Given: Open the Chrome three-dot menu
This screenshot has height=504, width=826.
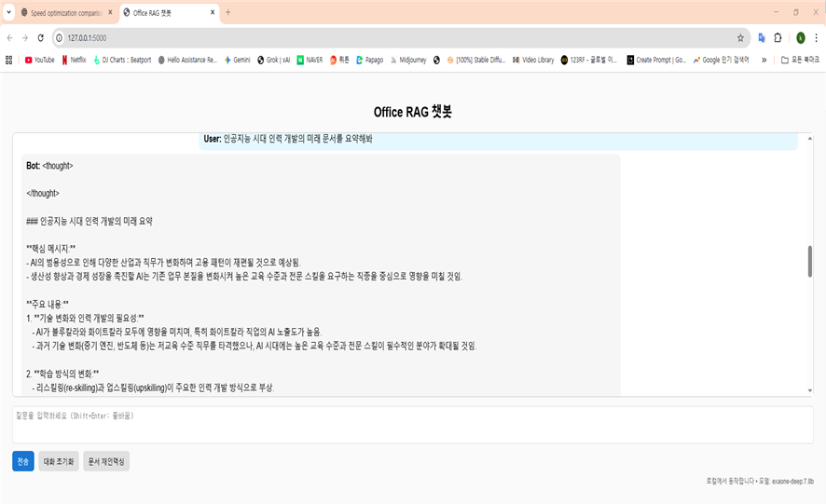Looking at the screenshot, I should pyautogui.click(x=817, y=38).
